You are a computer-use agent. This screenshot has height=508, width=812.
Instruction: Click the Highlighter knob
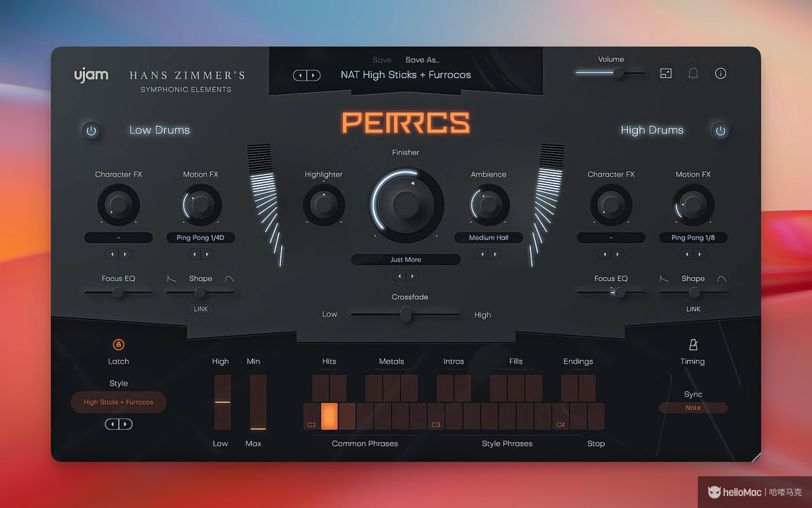[x=324, y=204]
